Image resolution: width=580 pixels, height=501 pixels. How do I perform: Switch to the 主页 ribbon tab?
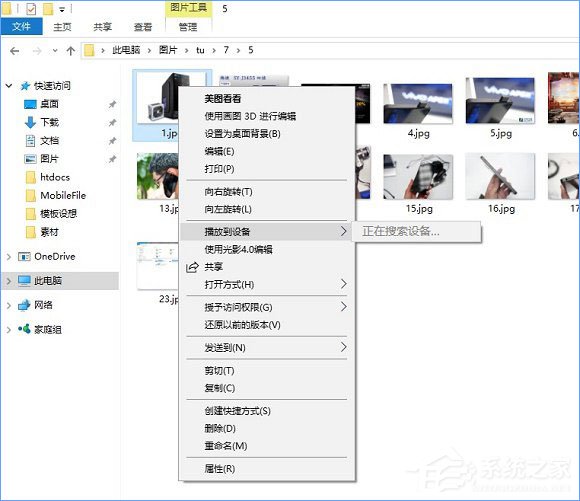coord(62,27)
